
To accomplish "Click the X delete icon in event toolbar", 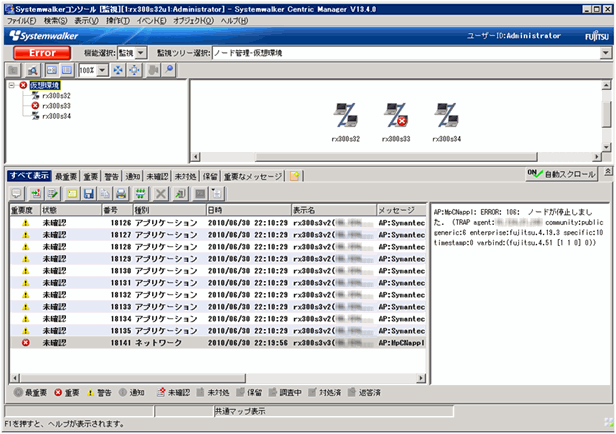I will click(x=161, y=193).
